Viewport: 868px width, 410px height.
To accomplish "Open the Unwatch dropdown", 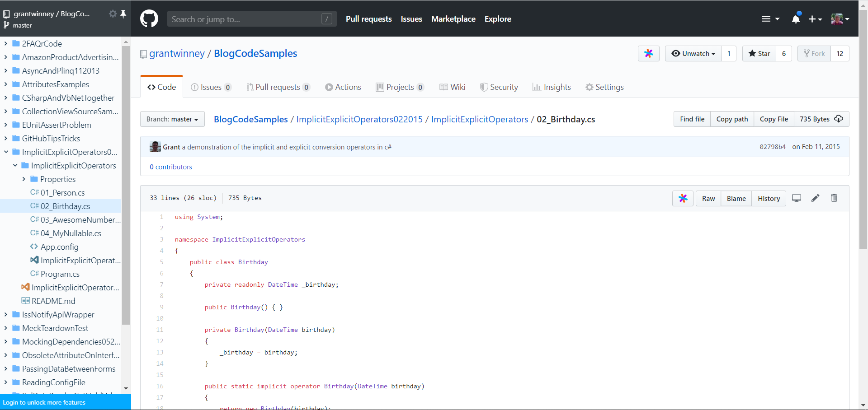I will pos(693,54).
